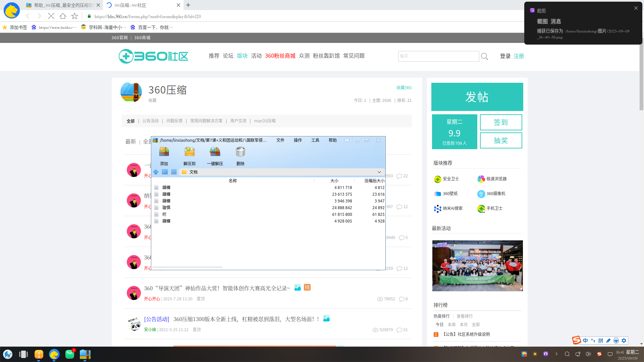Screen dimensions: 644x362
Task: Click the green messaging app in taskbar
Action: (70, 354)
